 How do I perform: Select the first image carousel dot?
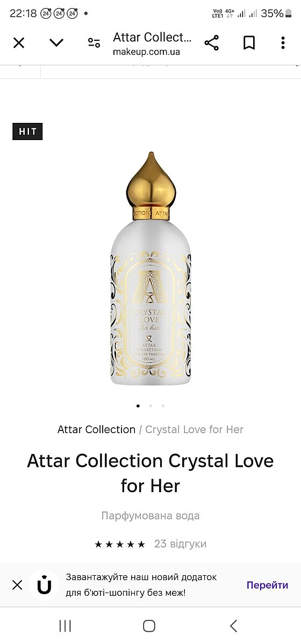click(138, 406)
